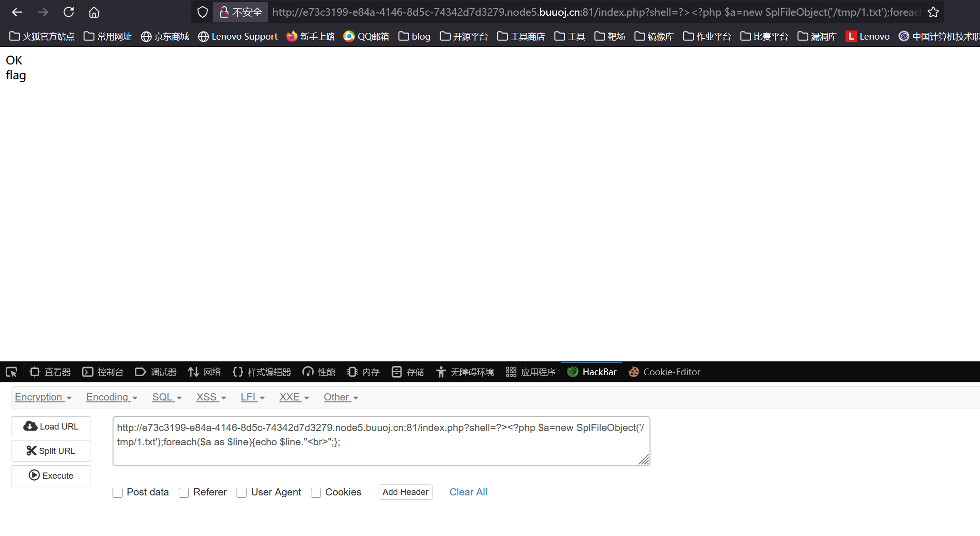This screenshot has width=980, height=536.
Task: Open the SQL dropdown menu
Action: point(166,397)
